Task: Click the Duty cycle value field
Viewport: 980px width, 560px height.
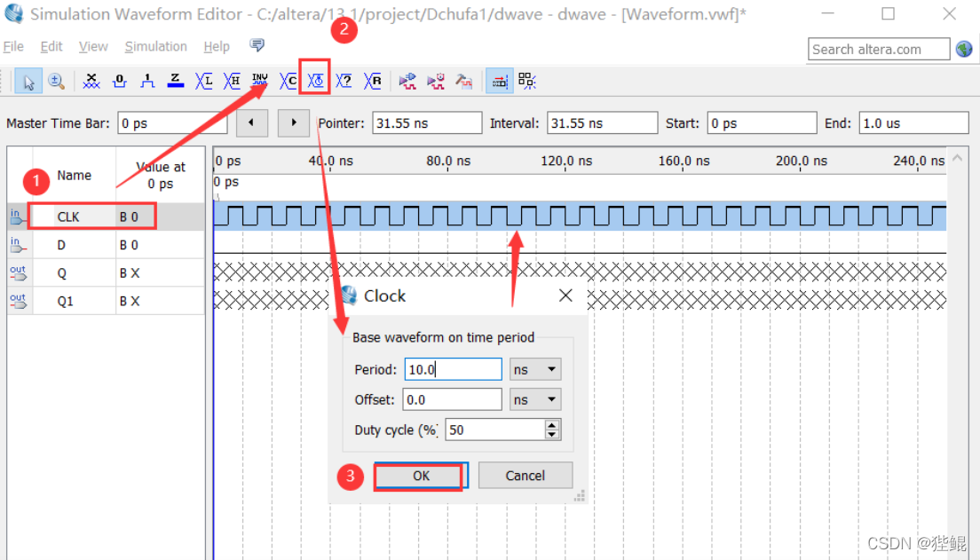Action: (x=495, y=430)
